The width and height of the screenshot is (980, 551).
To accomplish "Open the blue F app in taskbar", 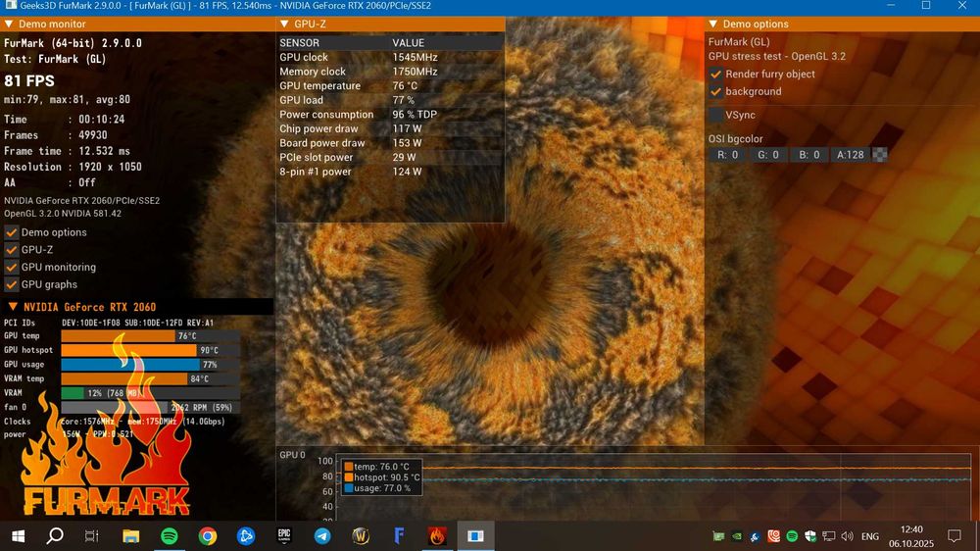I will (399, 536).
